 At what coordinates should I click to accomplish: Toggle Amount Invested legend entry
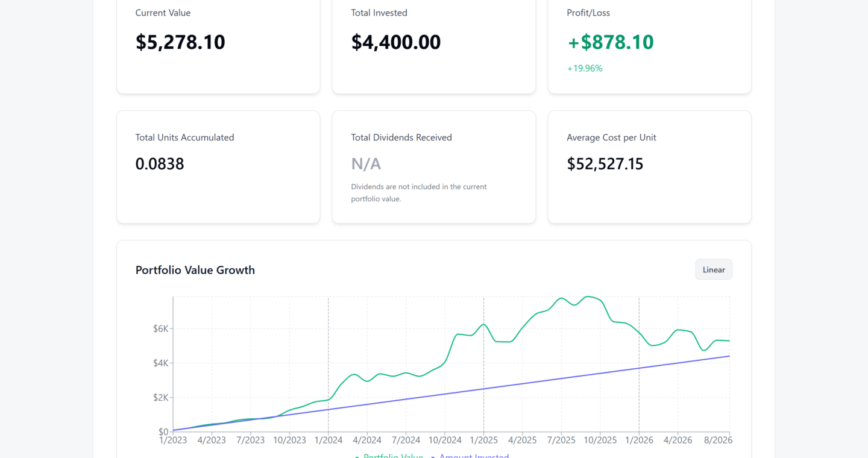point(470,456)
